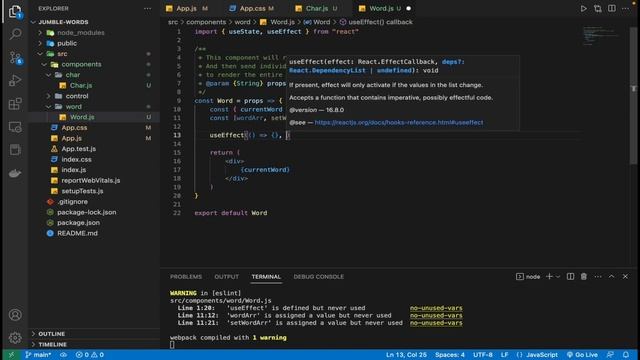Click the Split Editor icon
The width and height of the screenshot is (640, 360).
tap(611, 9)
